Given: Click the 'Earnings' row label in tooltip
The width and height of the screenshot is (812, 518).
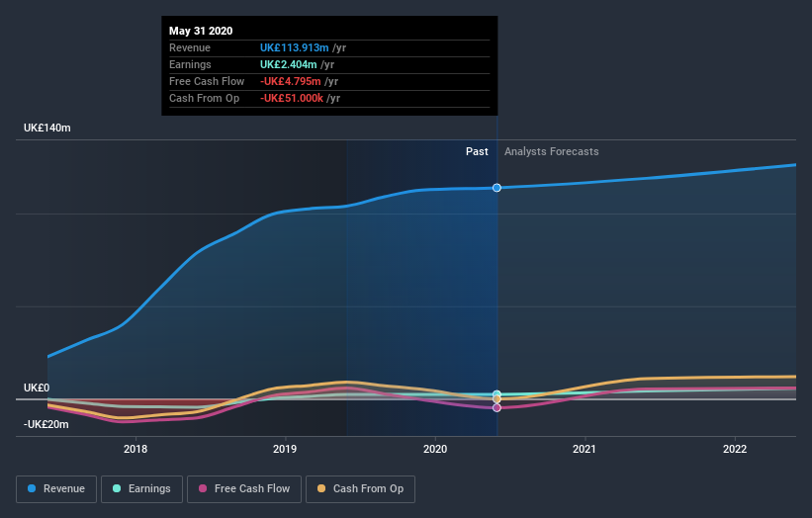Looking at the screenshot, I should click(190, 64).
